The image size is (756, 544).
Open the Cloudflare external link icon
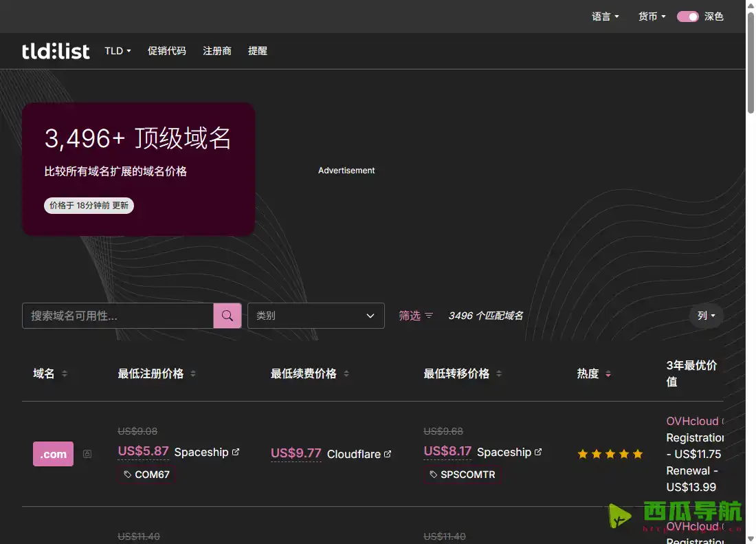(x=388, y=454)
